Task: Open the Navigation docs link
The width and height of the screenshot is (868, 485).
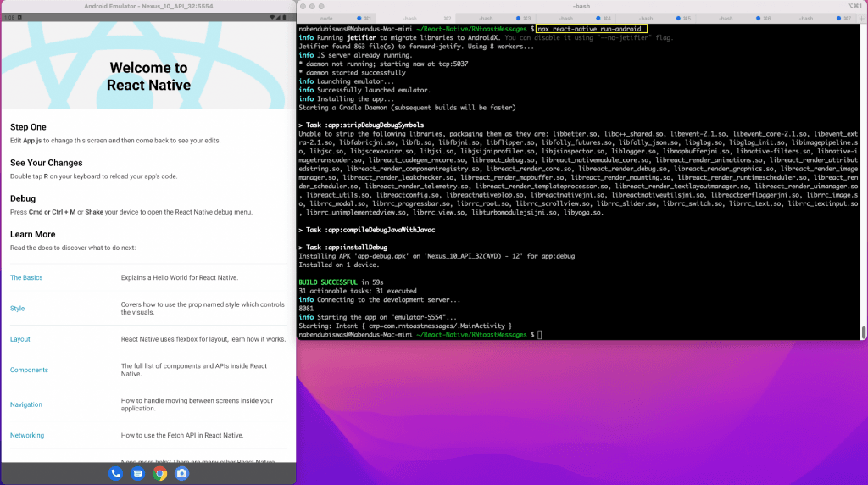Action: click(x=26, y=404)
